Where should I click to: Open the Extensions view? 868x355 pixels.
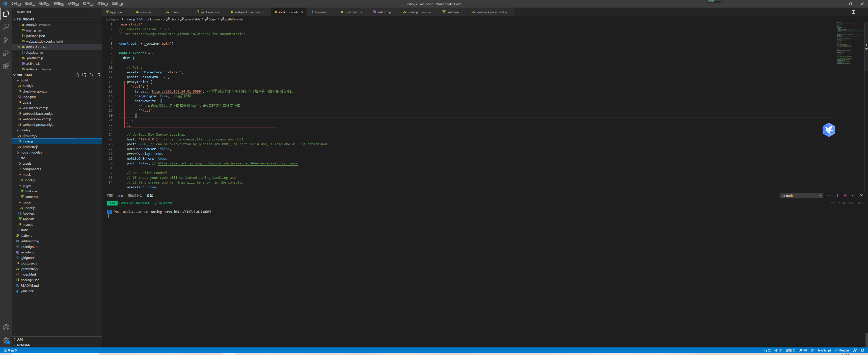tap(6, 66)
